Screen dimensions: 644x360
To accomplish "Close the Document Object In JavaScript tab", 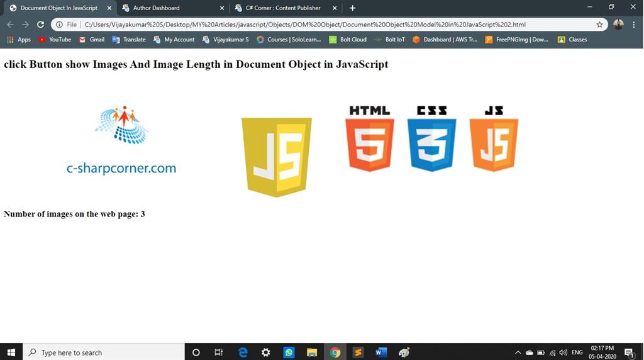I will (109, 8).
